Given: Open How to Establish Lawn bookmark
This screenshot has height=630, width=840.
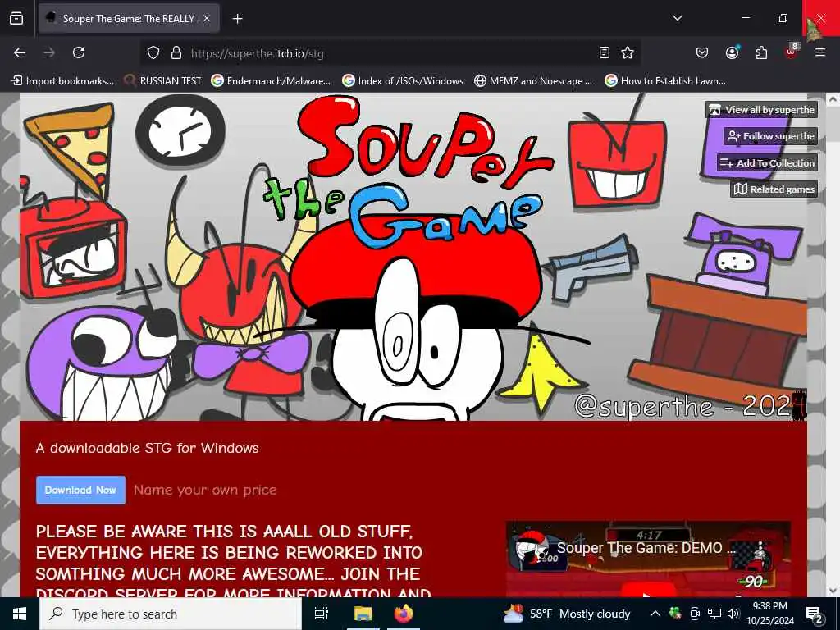Looking at the screenshot, I should (x=665, y=81).
